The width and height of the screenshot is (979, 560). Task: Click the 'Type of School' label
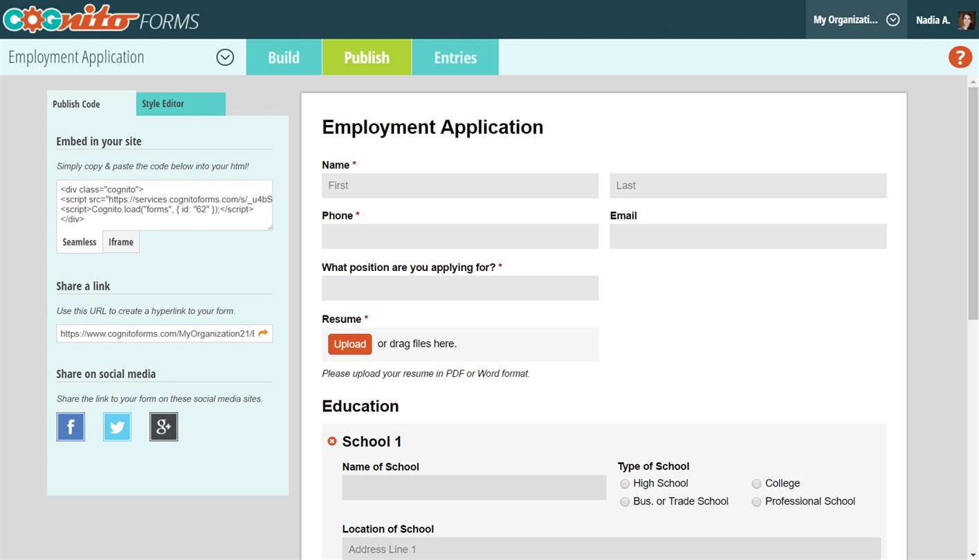point(653,467)
